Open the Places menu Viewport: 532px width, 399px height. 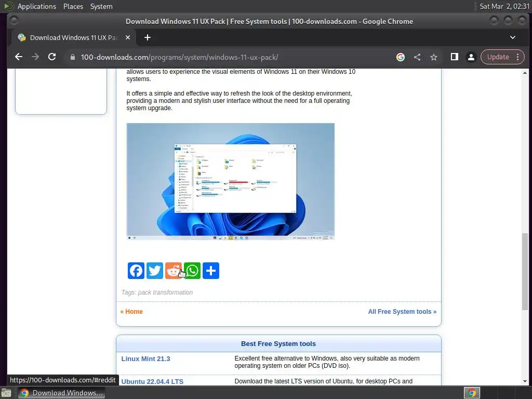pyautogui.click(x=73, y=6)
